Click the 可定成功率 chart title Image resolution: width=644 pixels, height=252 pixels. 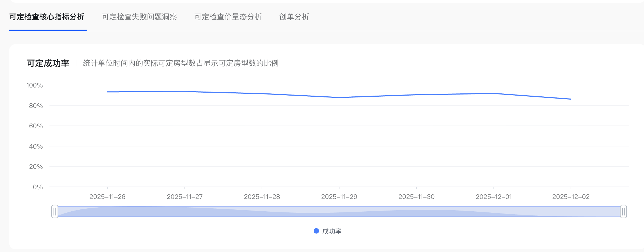pos(48,63)
